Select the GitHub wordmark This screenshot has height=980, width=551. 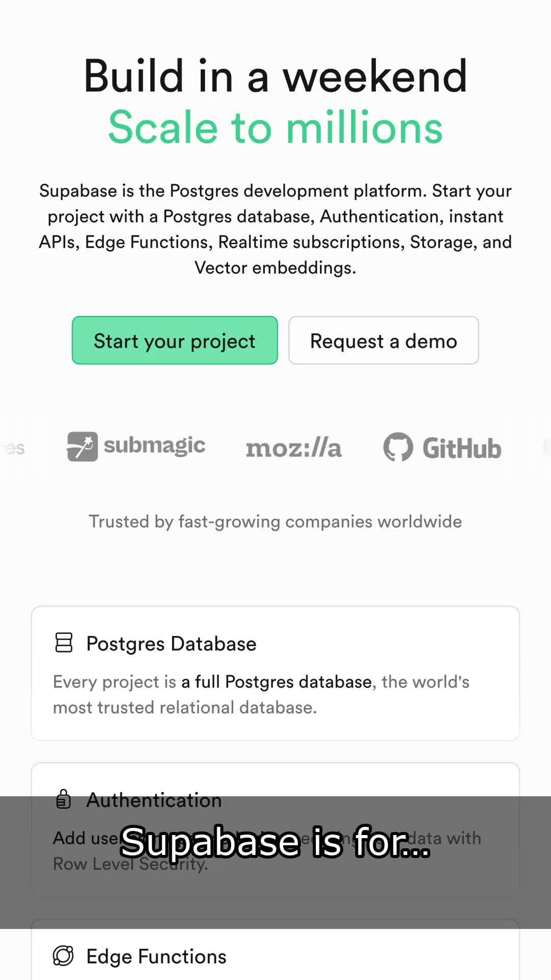462,449
